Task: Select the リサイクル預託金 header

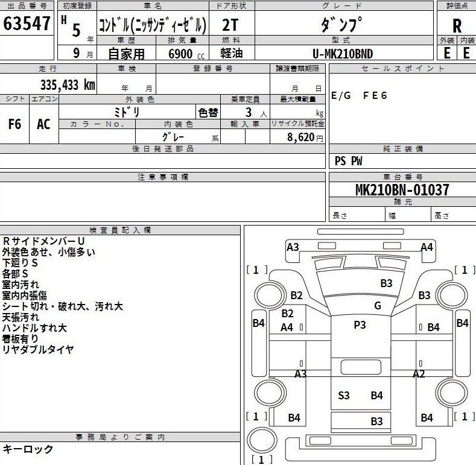Action: (x=297, y=124)
